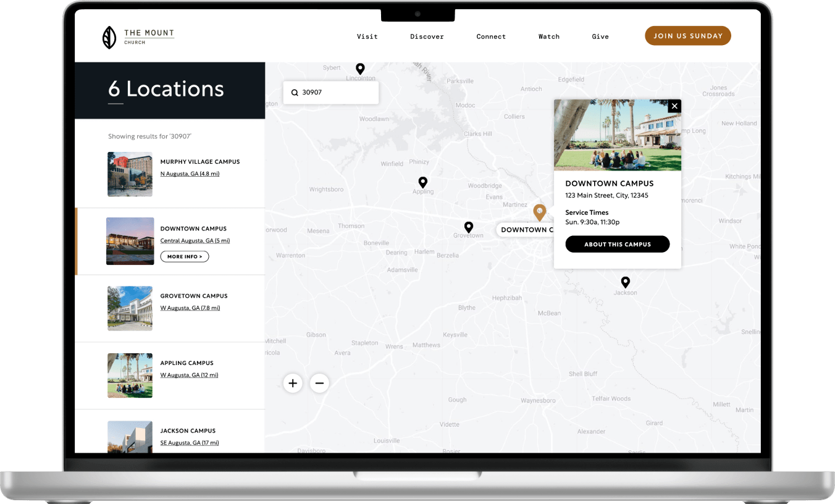Click the popup campus photo
Screen dimensions: 835x504
[x=618, y=135]
